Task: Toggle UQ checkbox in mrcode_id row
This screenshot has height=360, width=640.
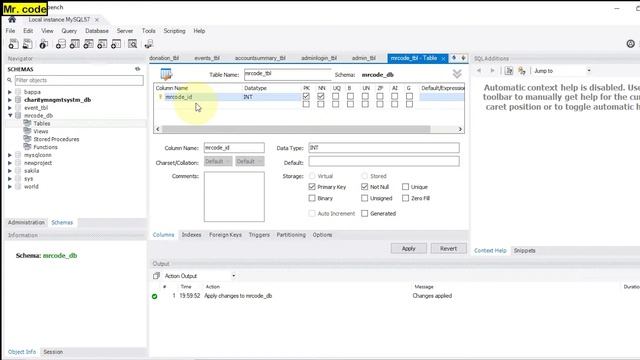Action: [336, 96]
